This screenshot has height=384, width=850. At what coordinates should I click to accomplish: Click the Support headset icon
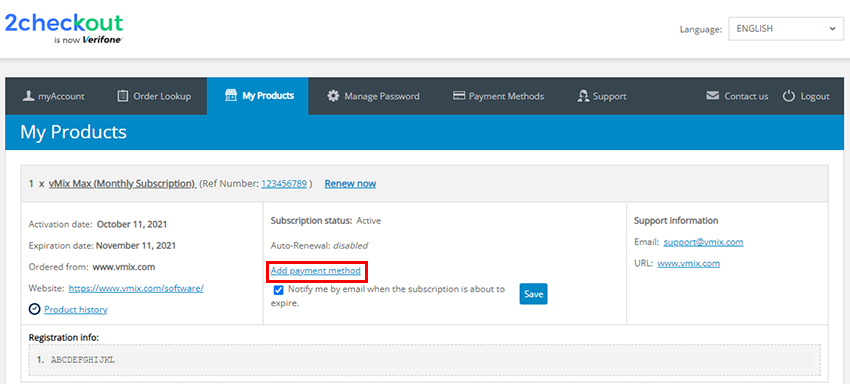coord(583,96)
